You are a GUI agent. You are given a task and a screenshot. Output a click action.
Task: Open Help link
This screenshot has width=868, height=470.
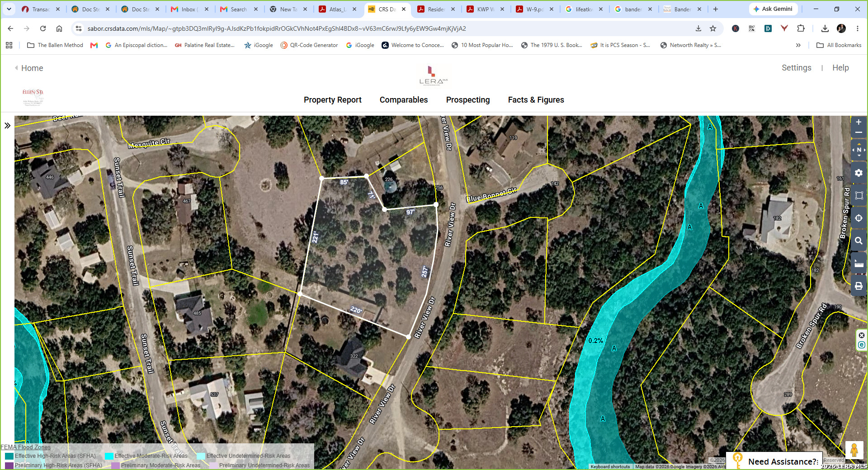[840, 68]
